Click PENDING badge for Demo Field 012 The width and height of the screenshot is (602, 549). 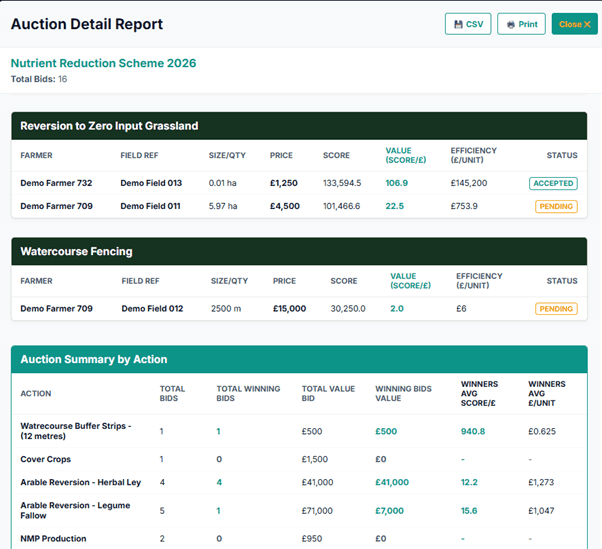(556, 309)
